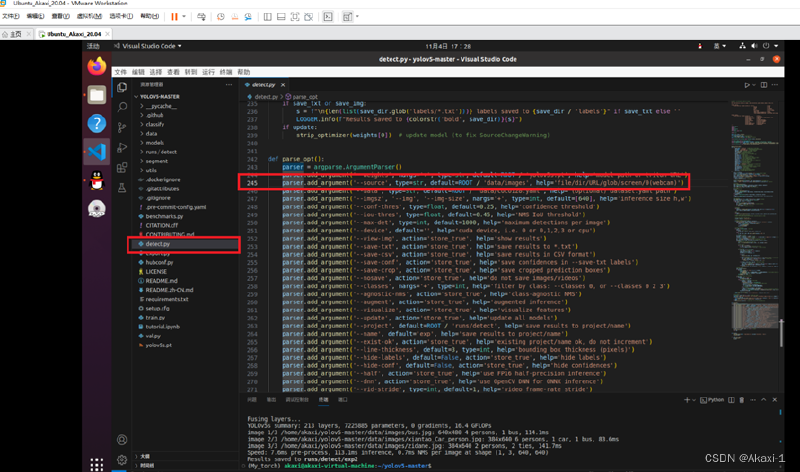Open Files from the Ubuntu dock
This screenshot has width=800, height=472.
[96, 95]
